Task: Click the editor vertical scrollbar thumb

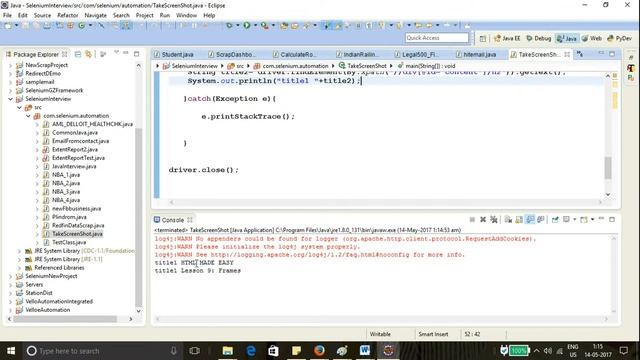Action: (608, 168)
